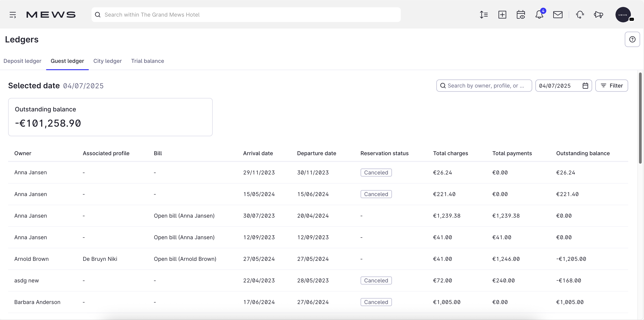Click Open bill (Anna Jansen) arriving 30/07/2023
The image size is (644, 320).
(184, 216)
